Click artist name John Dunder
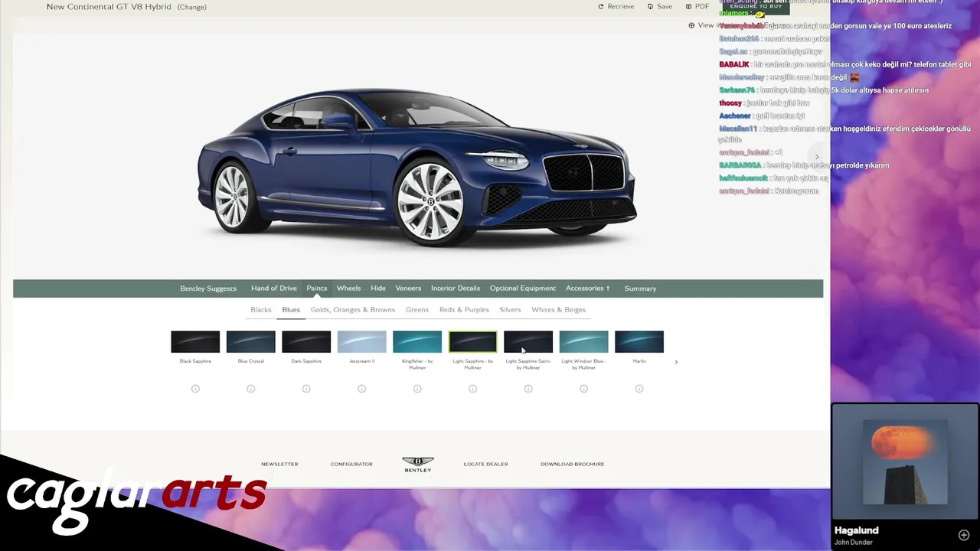Image resolution: width=980 pixels, height=551 pixels. (853, 543)
